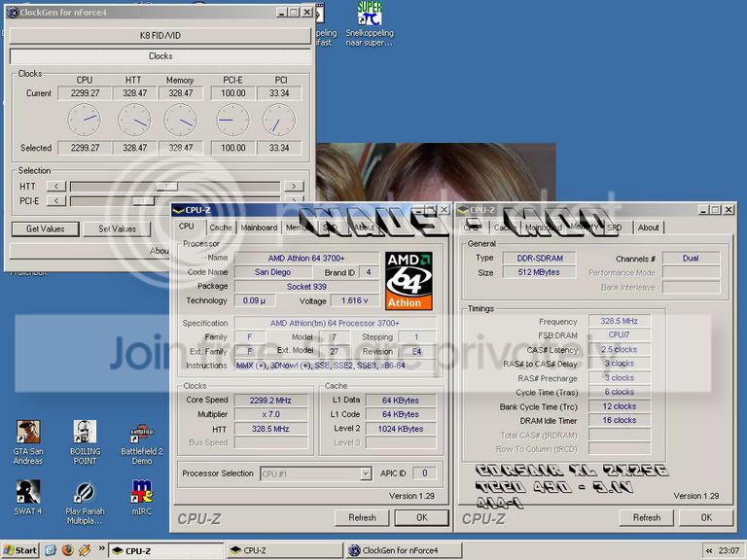The image size is (747, 560).
Task: Click the third quick launch icon
Action: coord(85,550)
